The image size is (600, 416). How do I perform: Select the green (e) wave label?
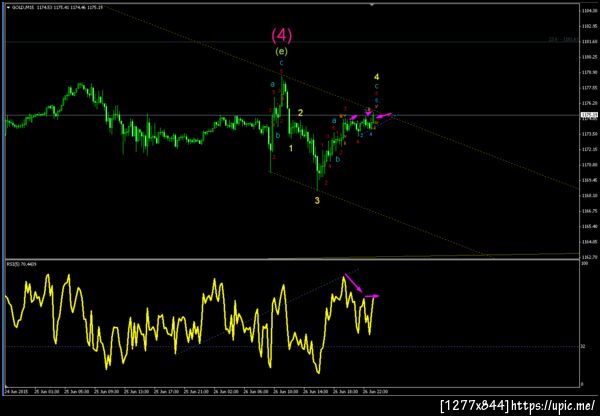[x=281, y=51]
